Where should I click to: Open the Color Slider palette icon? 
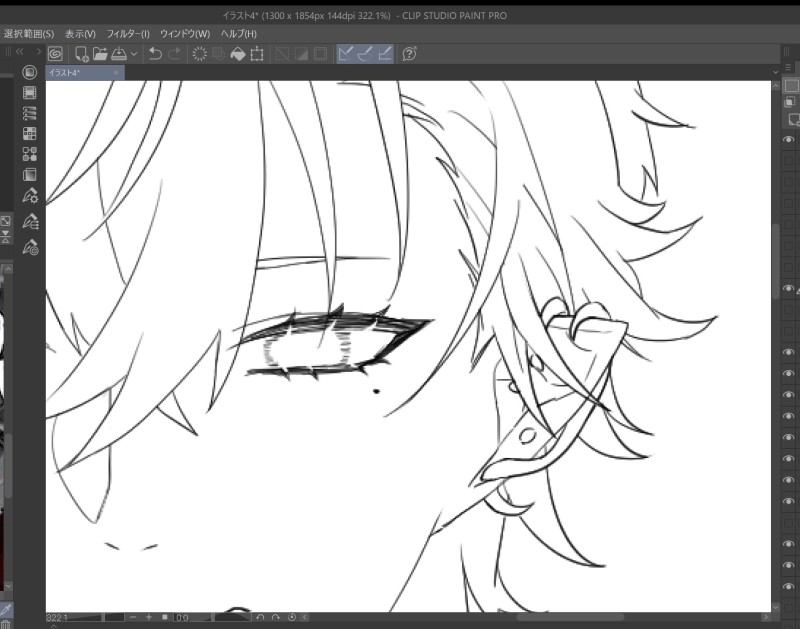point(30,113)
